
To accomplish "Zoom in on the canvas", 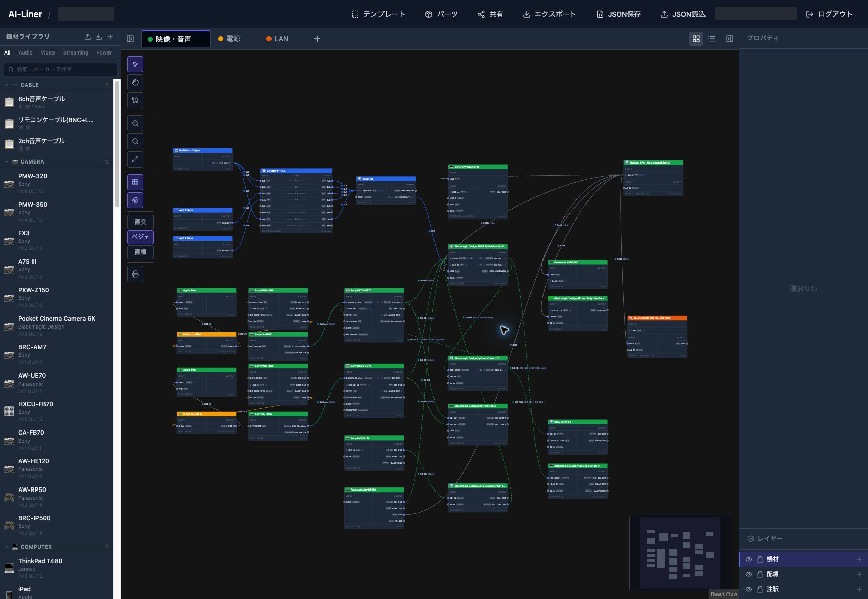I will click(x=135, y=123).
